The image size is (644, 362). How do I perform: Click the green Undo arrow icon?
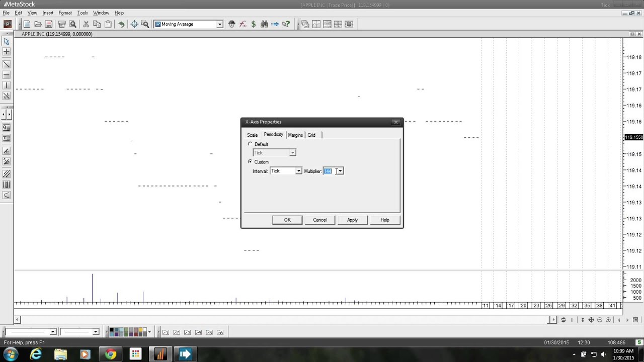(121, 24)
